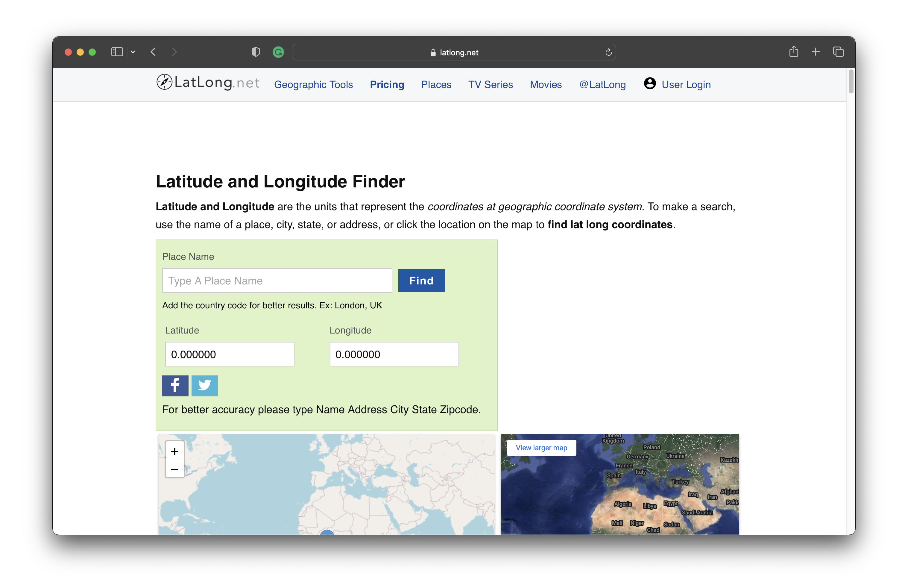Open the Geographic Tools menu
Viewport: 905px width, 588px height.
(313, 84)
